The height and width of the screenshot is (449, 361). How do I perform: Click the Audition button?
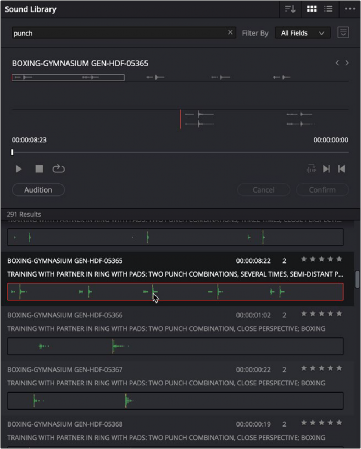38,190
